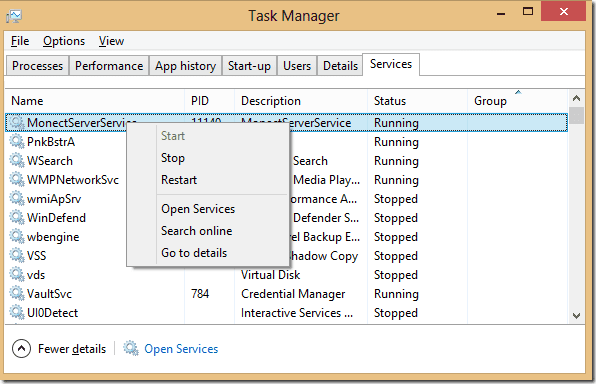This screenshot has width=596, height=384.
Task: Select the Services tab
Action: (391, 64)
